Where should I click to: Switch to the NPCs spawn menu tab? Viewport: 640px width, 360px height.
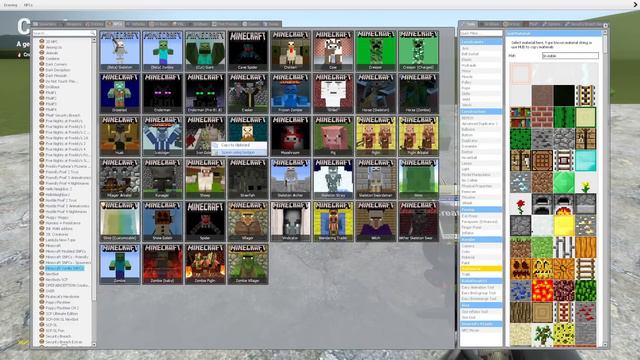click(x=115, y=24)
